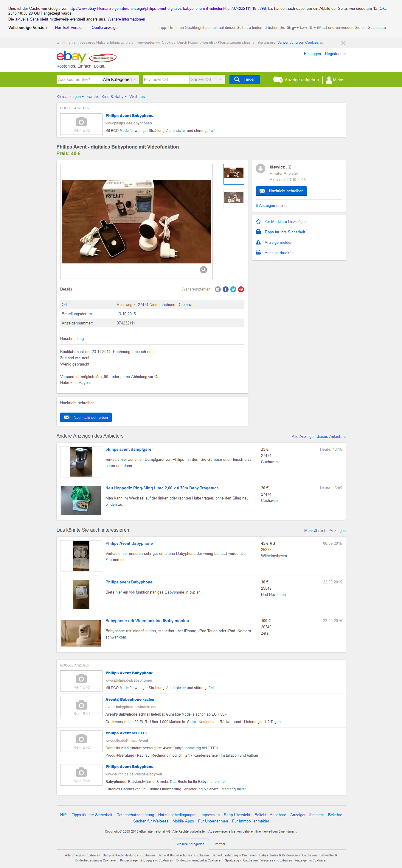Image resolution: width=402 pixels, height=868 pixels.
Task: Open the Registrieren link
Action: (x=335, y=54)
